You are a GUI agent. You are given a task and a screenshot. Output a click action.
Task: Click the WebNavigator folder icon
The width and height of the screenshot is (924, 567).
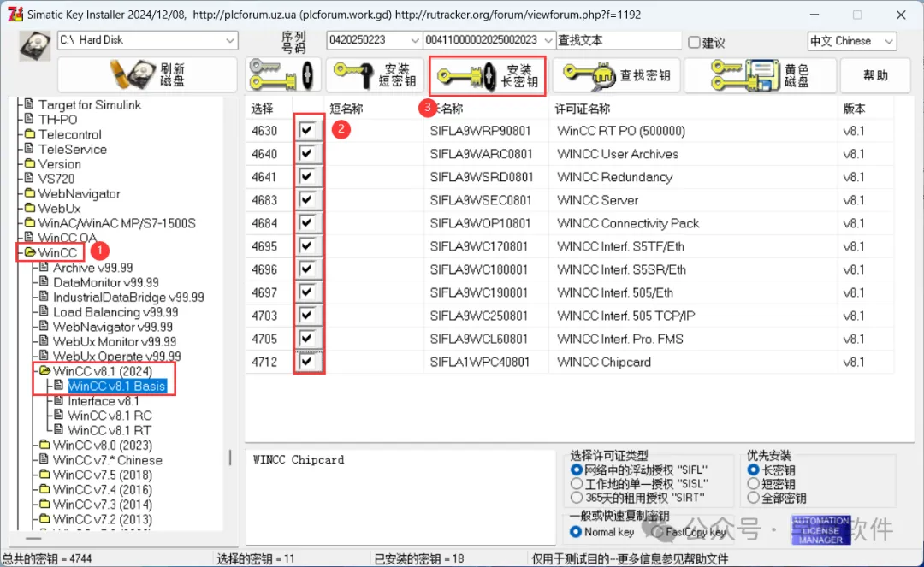tap(29, 193)
